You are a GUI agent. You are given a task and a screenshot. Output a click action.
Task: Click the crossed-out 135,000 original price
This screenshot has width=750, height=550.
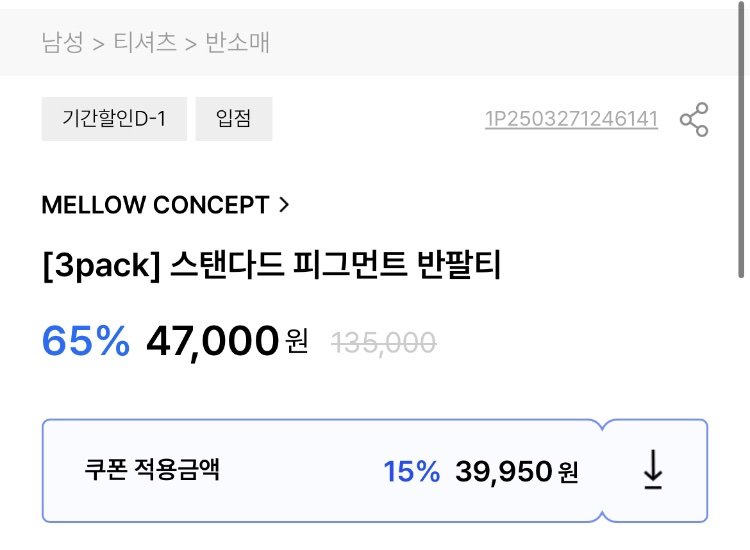pos(383,343)
